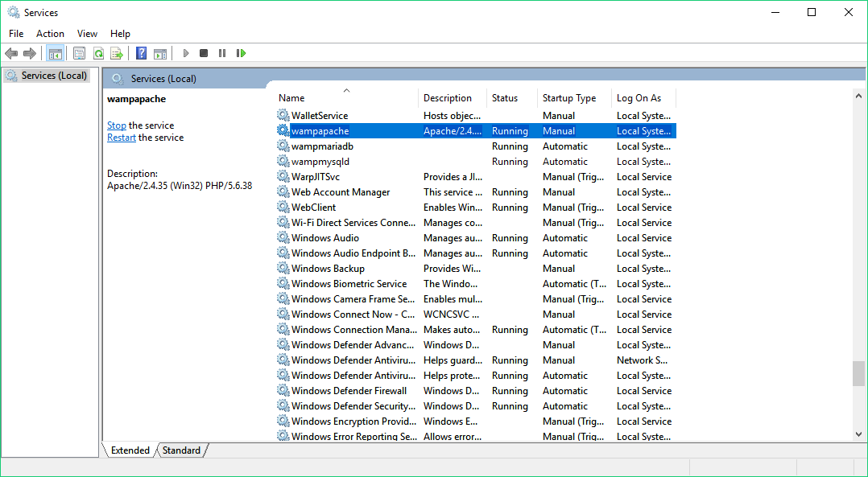Select the Windows Camera Frame Se... service

click(x=353, y=299)
